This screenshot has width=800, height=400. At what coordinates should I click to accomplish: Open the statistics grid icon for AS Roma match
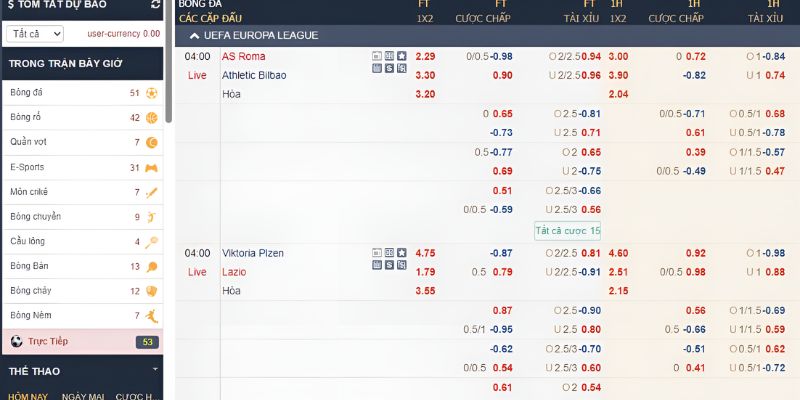pyautogui.click(x=389, y=56)
